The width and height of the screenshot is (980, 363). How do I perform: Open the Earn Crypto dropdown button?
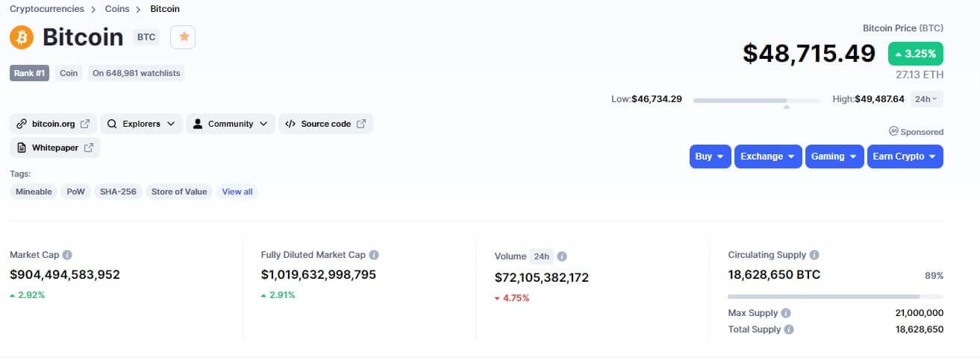[x=905, y=157]
